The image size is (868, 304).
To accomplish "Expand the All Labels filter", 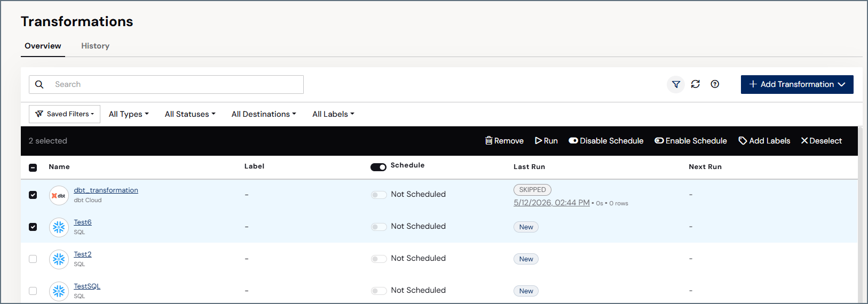I will pos(333,114).
